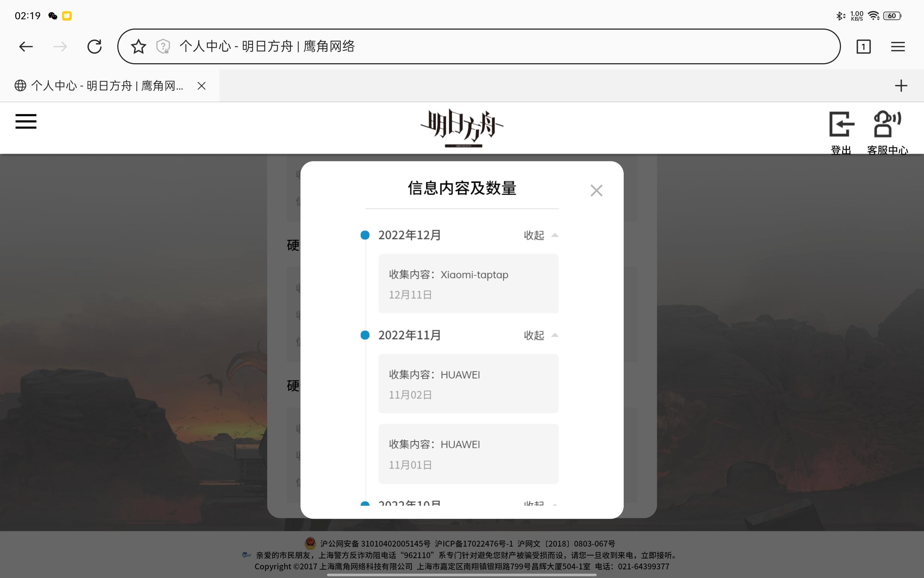The image size is (924, 578).
Task: Click the Copyright ©2017 上海鹰角网络 text
Action: (x=334, y=566)
